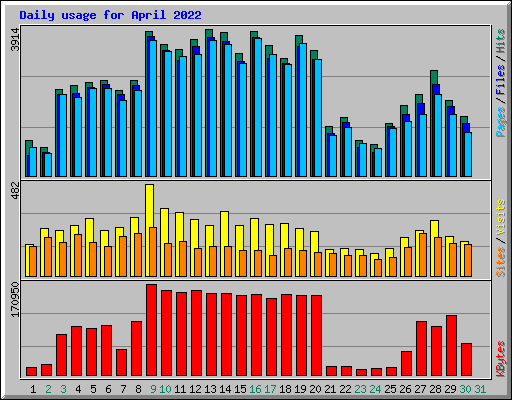
Task: Click the red KBytes bar for day 3
Action: 61,355
